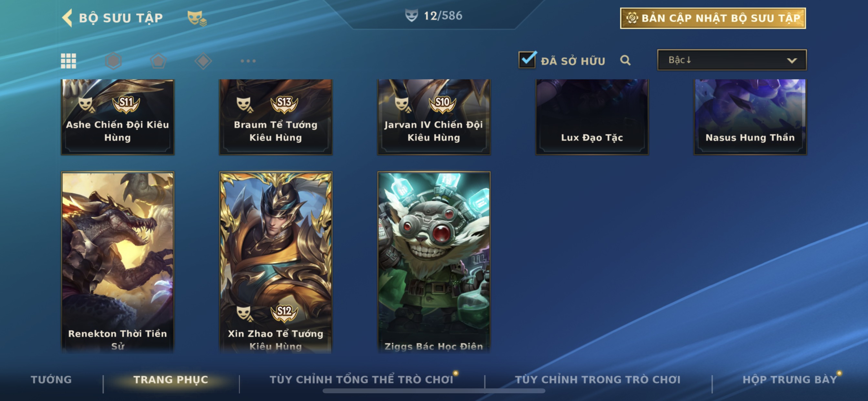Click Bản Cập Nhật Bộ Sưu Tập button
The image size is (868, 401).
713,18
